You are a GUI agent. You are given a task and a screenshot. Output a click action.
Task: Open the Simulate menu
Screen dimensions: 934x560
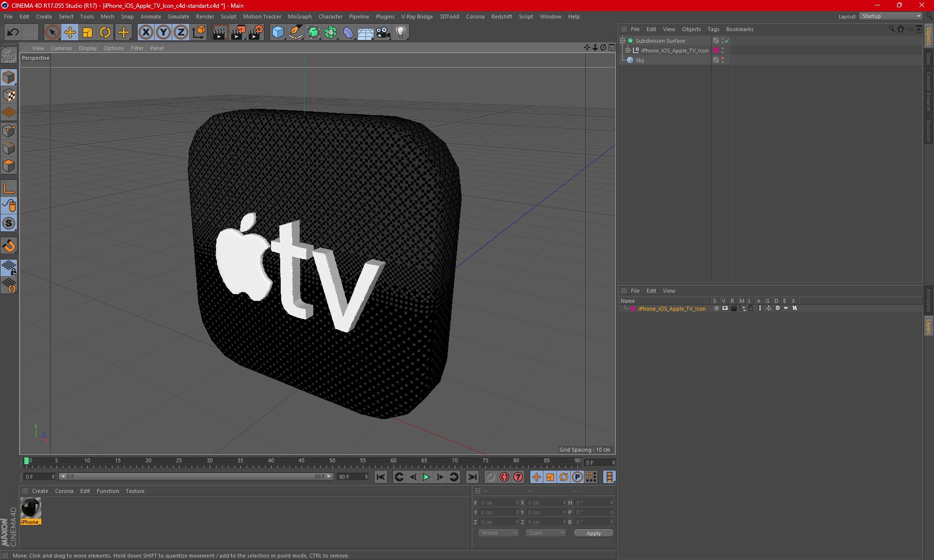[179, 17]
